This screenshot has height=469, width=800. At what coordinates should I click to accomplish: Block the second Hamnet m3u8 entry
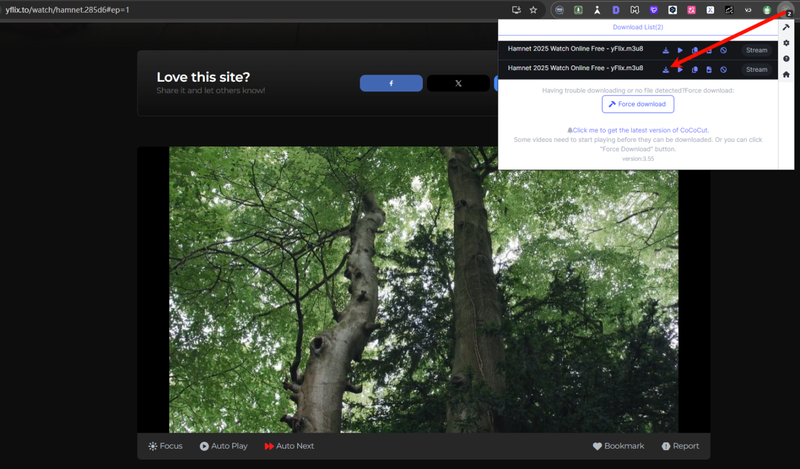(x=723, y=69)
